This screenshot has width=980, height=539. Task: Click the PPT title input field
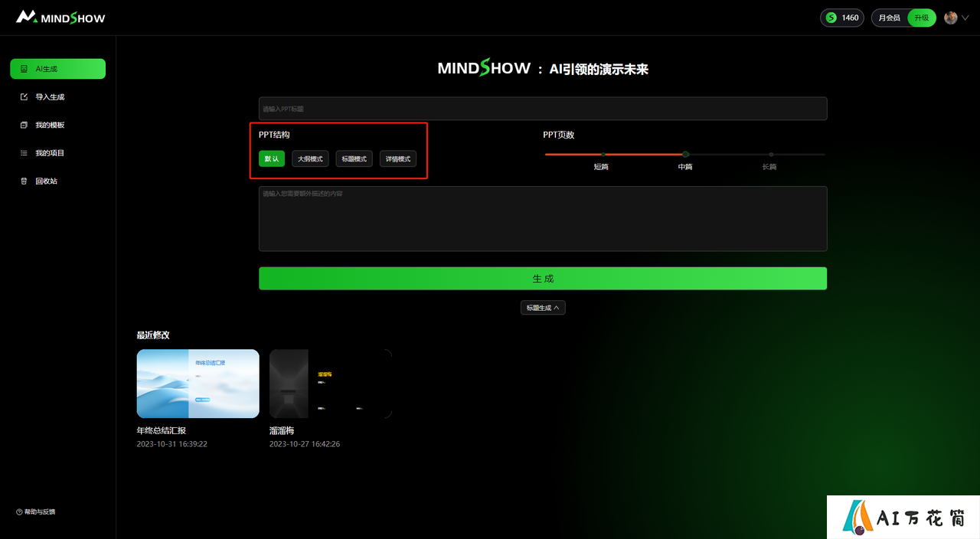click(543, 109)
